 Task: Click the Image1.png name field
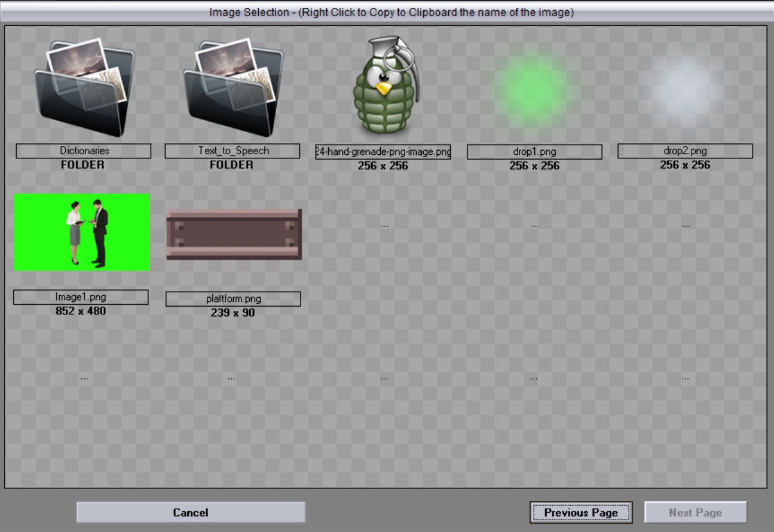(x=81, y=297)
